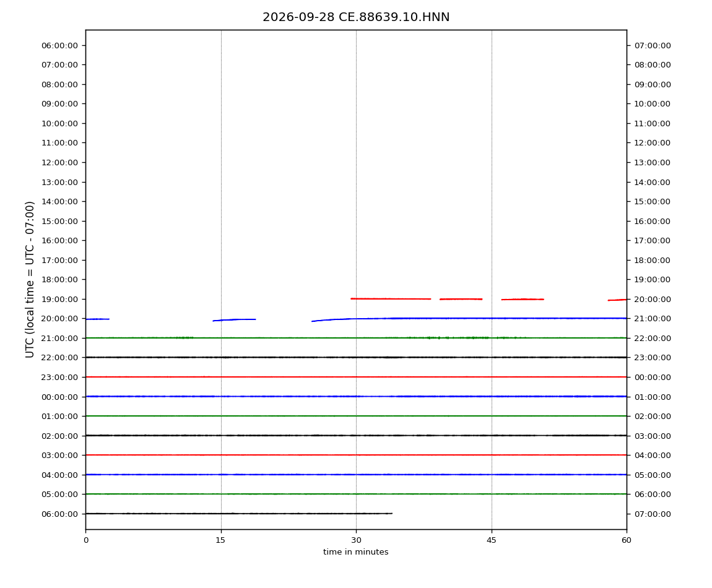The height and width of the screenshot is (588, 712).
Task: Click the black 06:00:00 trace at the bottom
Action: pyautogui.click(x=239, y=514)
